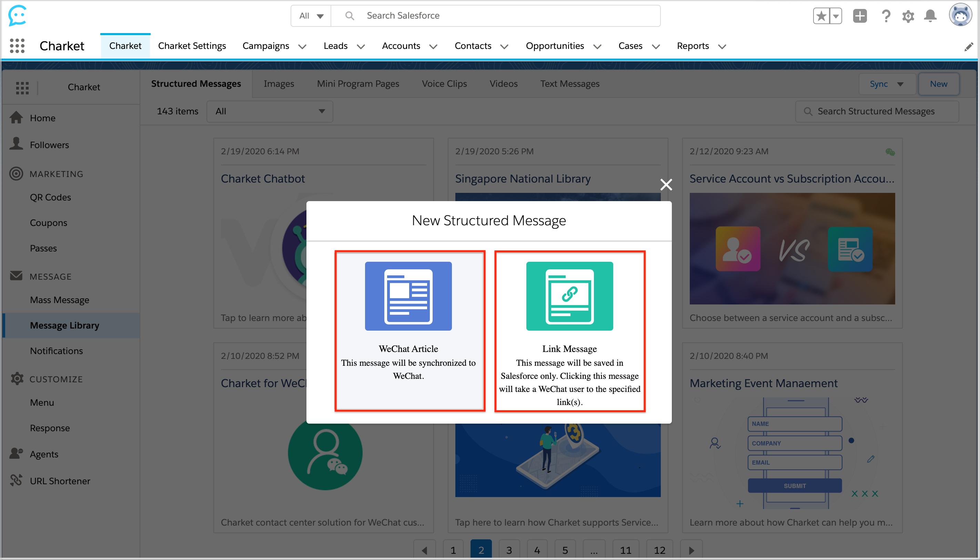Expand the Accounts tab chevron
The image size is (980, 560).
click(x=433, y=46)
